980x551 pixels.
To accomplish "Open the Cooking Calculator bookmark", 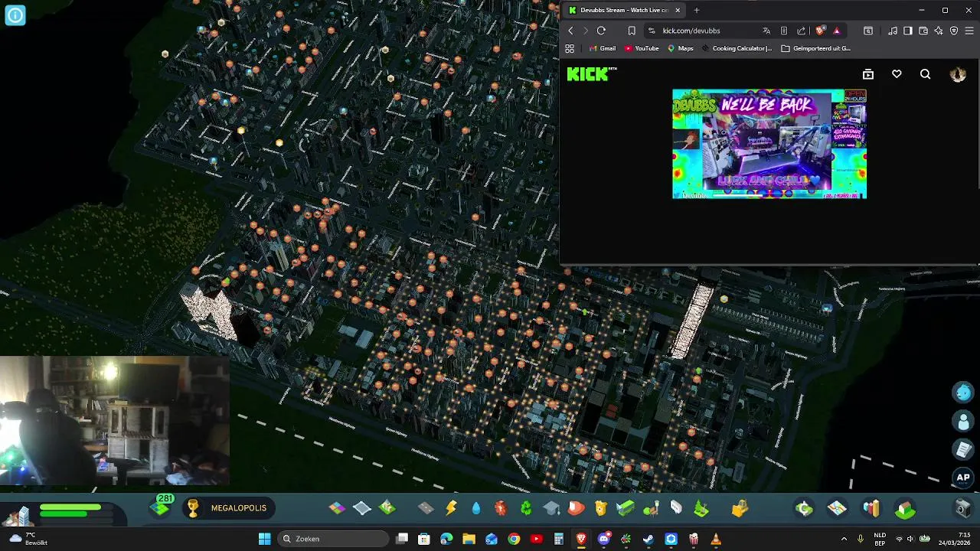I will 737,48.
